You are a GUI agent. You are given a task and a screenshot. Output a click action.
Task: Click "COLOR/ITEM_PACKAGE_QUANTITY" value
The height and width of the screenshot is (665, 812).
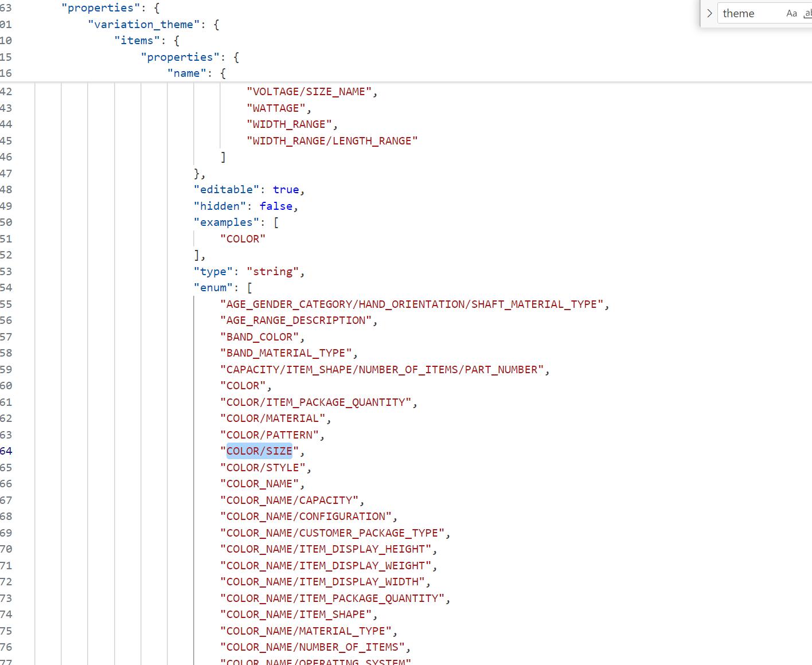point(316,402)
